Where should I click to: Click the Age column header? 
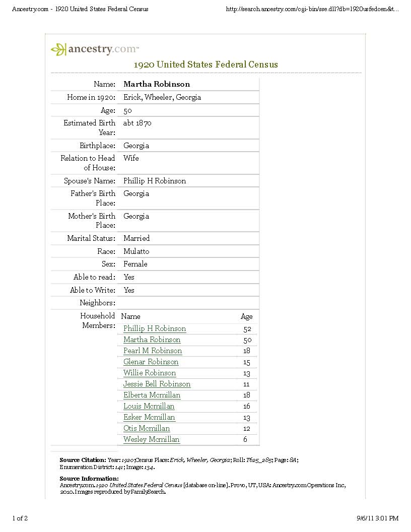(246, 316)
